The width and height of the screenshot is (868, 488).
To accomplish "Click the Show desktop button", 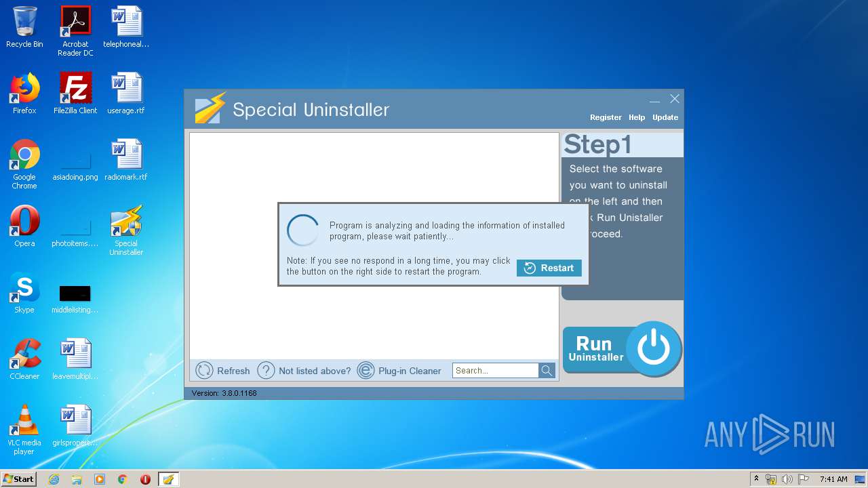I will click(861, 479).
